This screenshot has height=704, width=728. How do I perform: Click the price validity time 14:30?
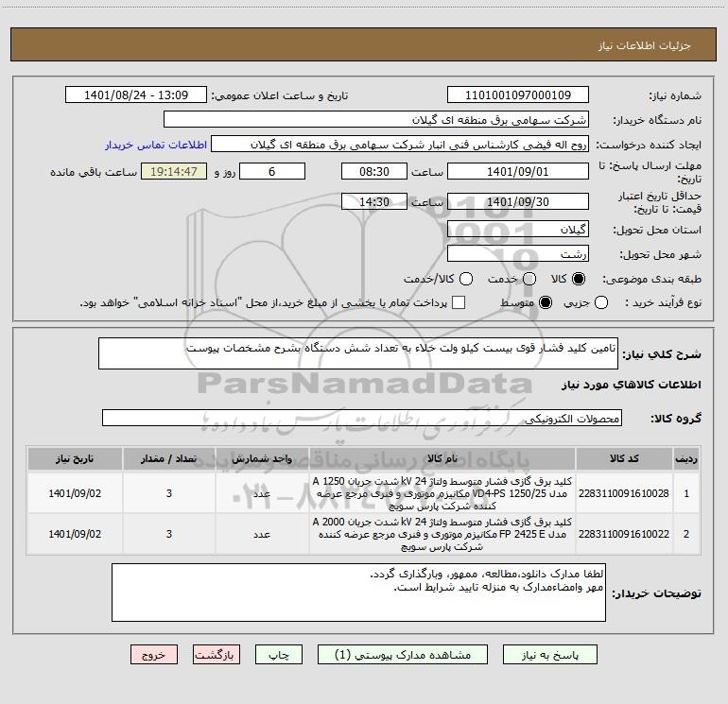click(x=374, y=201)
